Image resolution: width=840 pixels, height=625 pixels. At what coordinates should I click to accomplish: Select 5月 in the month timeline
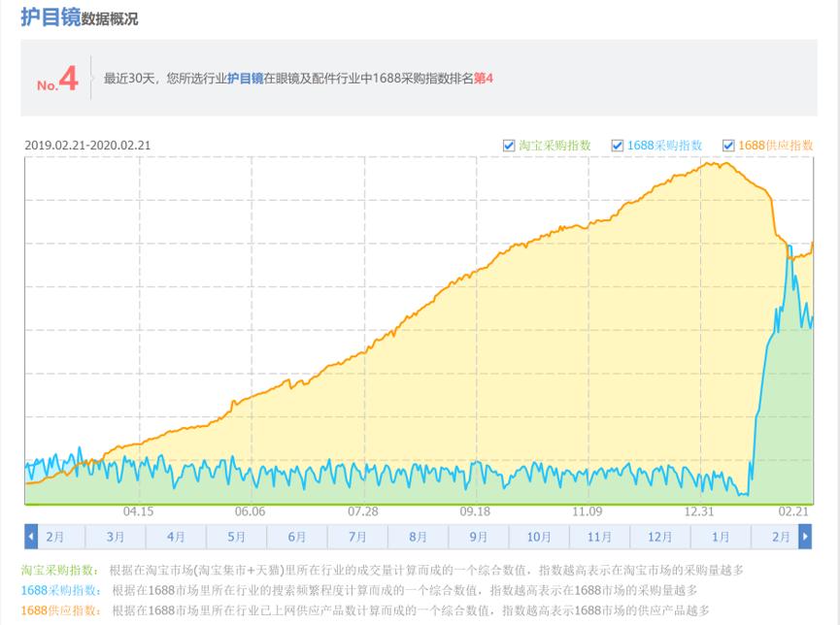tap(236, 537)
